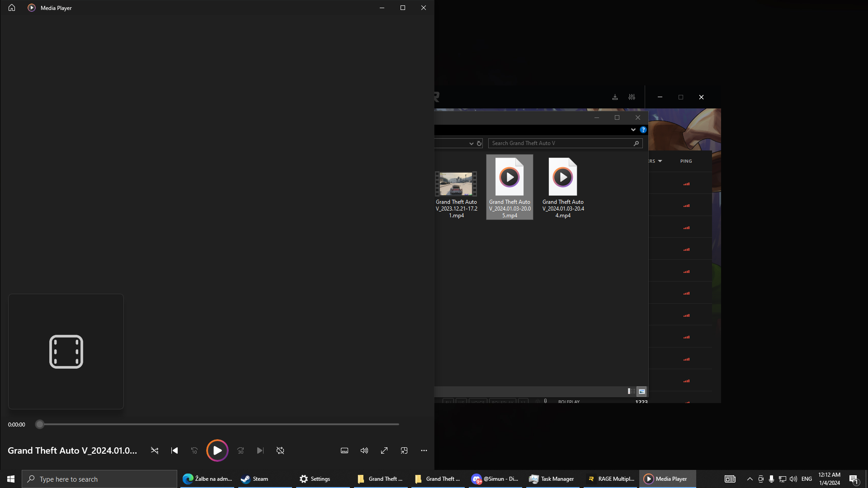Show hidden system tray icons
This screenshot has width=868, height=488.
pos(750,479)
